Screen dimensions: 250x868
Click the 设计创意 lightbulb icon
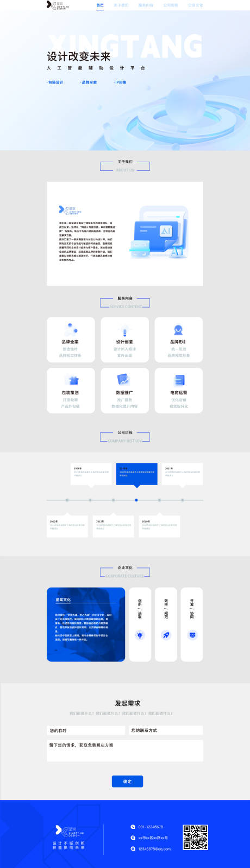click(x=124, y=330)
